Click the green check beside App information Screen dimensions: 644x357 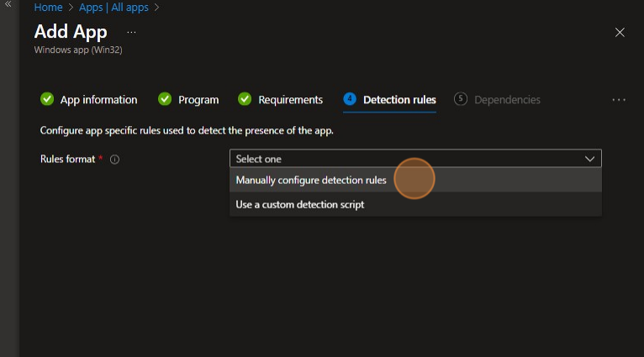47,99
